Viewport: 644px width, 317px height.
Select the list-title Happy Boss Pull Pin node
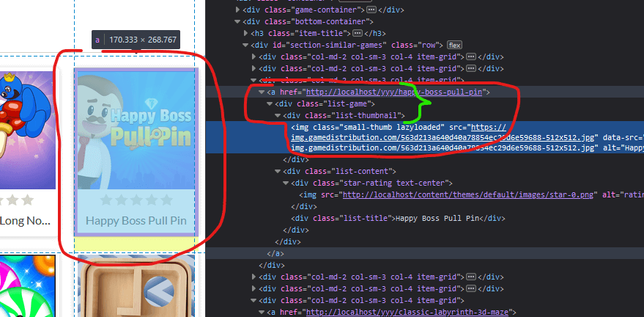pyautogui.click(x=398, y=219)
